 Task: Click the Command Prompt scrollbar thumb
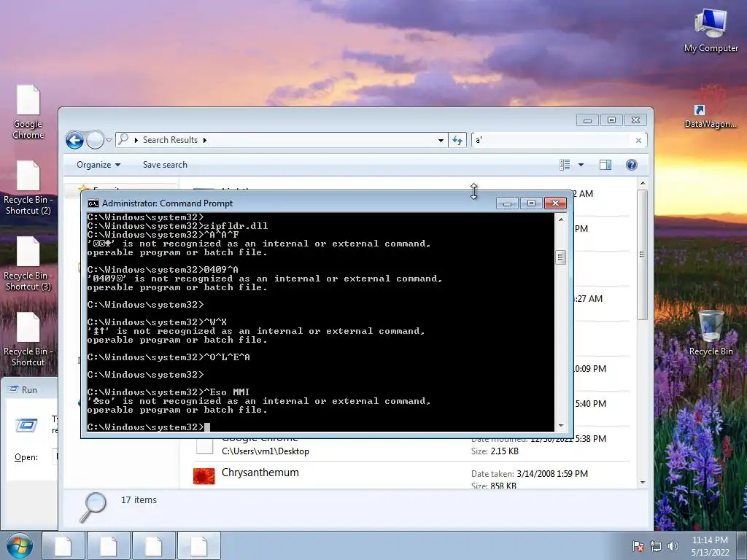[x=561, y=257]
